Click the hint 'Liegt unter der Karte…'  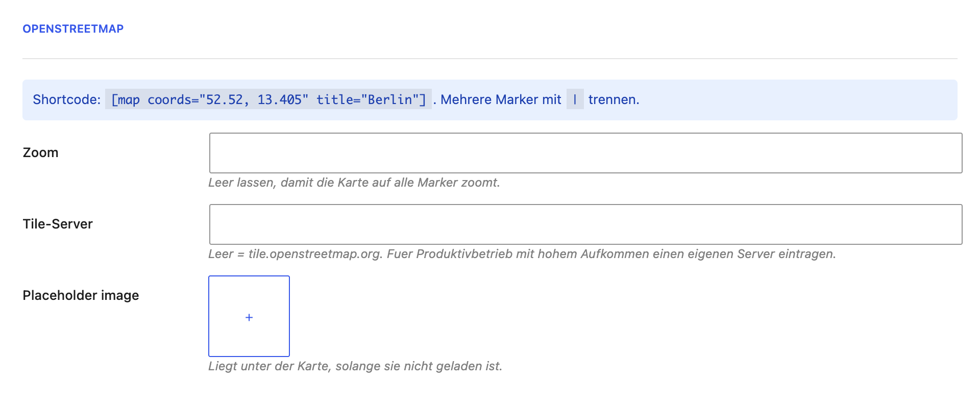[355, 366]
